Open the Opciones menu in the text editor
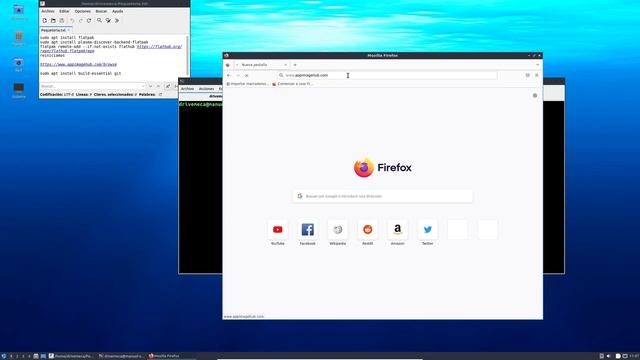The width and height of the screenshot is (640, 360). 82,11
